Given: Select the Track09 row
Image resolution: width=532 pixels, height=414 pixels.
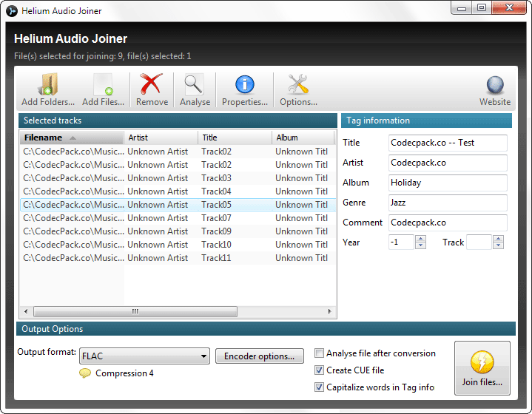Looking at the screenshot, I should point(178,231).
